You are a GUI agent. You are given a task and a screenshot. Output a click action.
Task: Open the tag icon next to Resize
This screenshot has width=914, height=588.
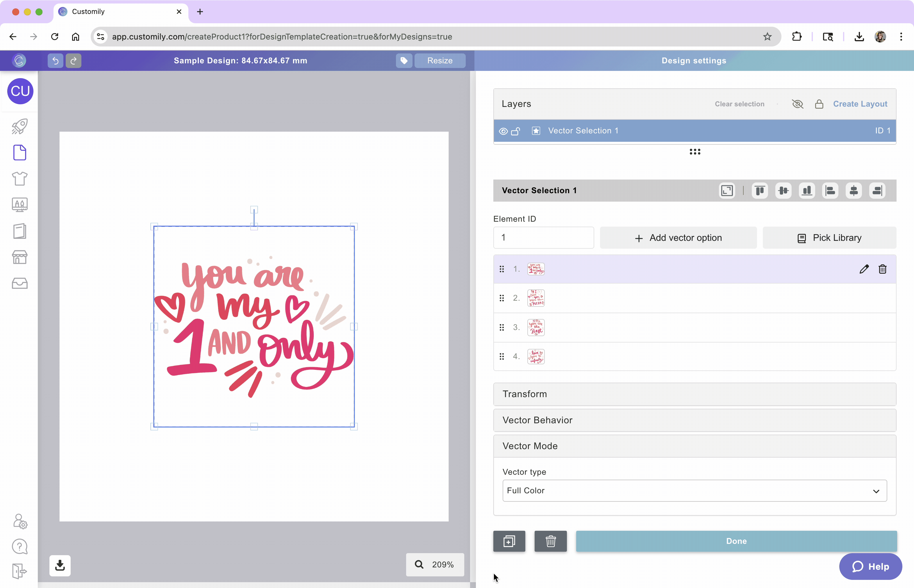coord(404,60)
